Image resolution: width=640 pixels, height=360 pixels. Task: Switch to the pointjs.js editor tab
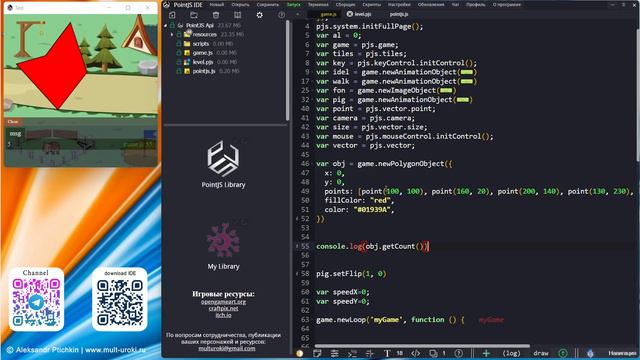[399, 14]
